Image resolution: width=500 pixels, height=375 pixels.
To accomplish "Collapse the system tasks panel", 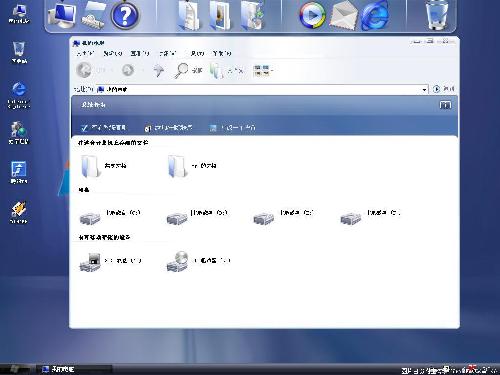I will coord(445,105).
